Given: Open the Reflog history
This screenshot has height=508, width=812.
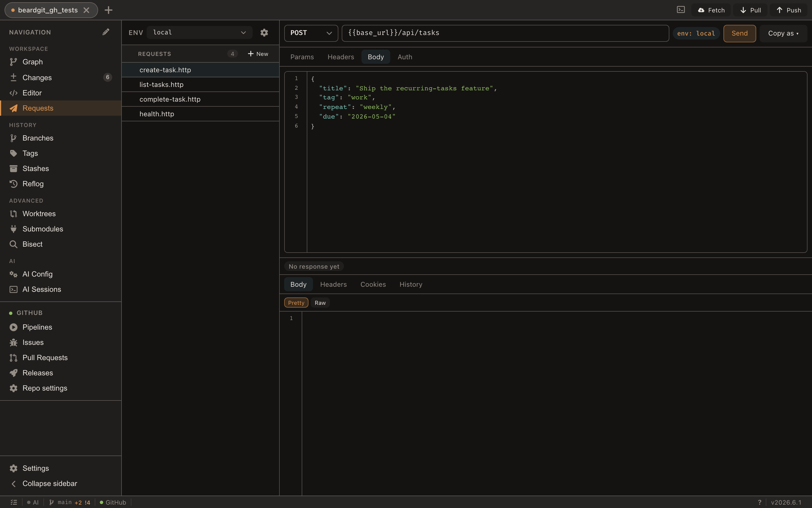Looking at the screenshot, I should [x=60, y=184].
